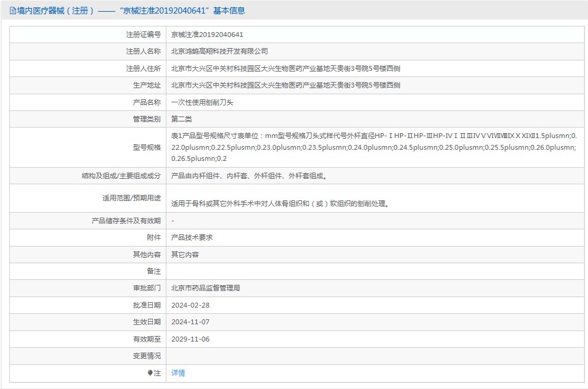Open the 详情 link
This screenshot has height=389, width=588.
pyautogui.click(x=178, y=373)
